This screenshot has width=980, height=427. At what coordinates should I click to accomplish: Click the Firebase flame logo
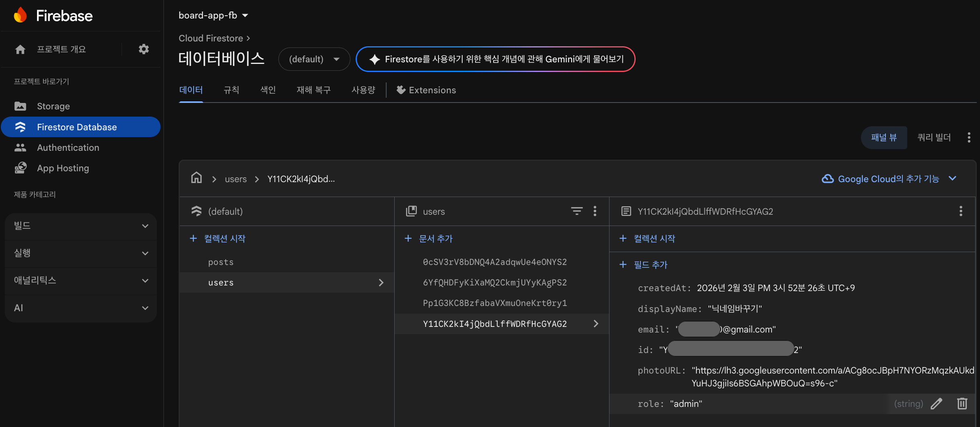(x=20, y=15)
